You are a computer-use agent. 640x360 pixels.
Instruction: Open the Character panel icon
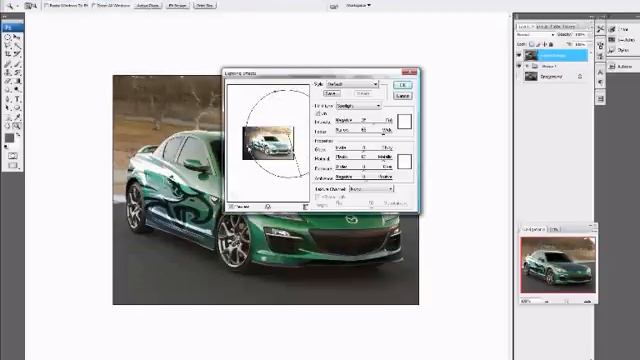[x=600, y=72]
